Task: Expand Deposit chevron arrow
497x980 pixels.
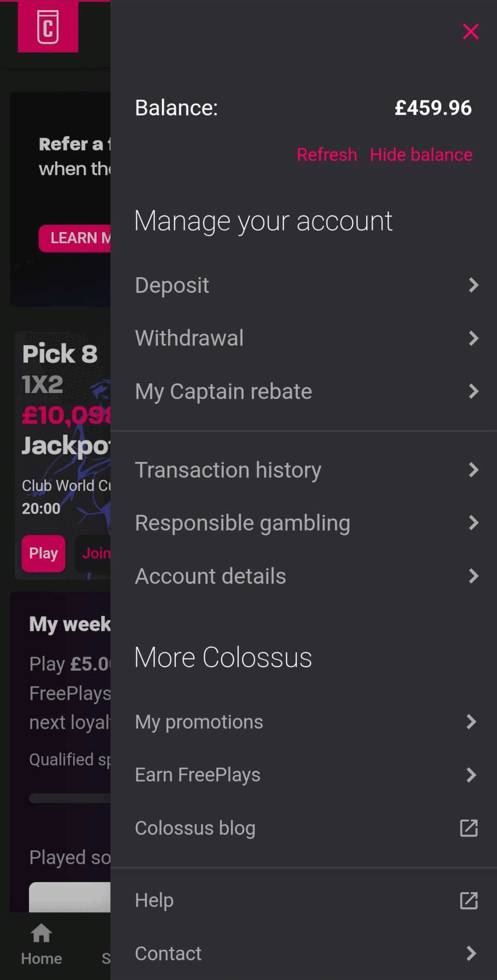Action: click(473, 285)
